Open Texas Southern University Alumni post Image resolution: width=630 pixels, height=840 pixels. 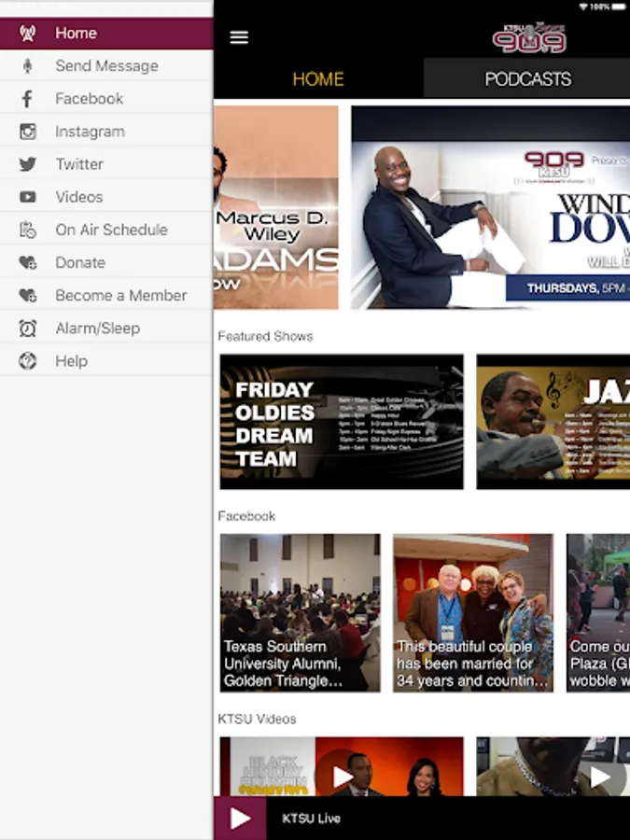pos(300,613)
